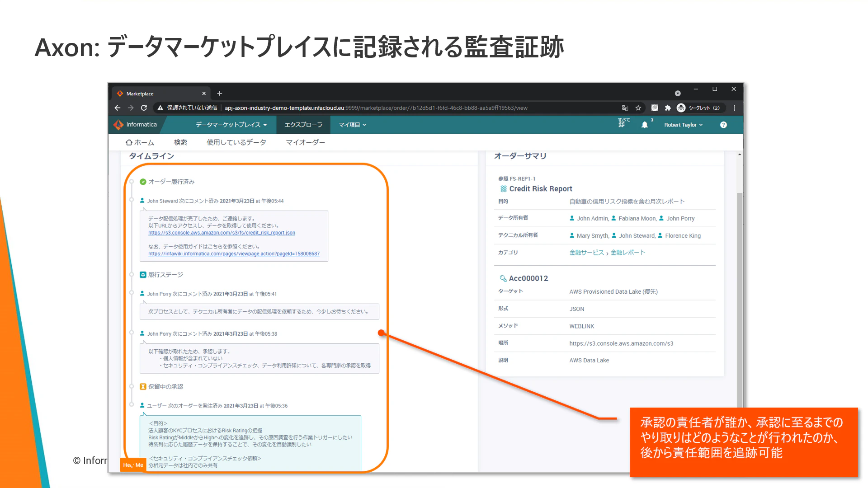
Task: Click the not-secure warning icon in address bar
Action: [160, 108]
